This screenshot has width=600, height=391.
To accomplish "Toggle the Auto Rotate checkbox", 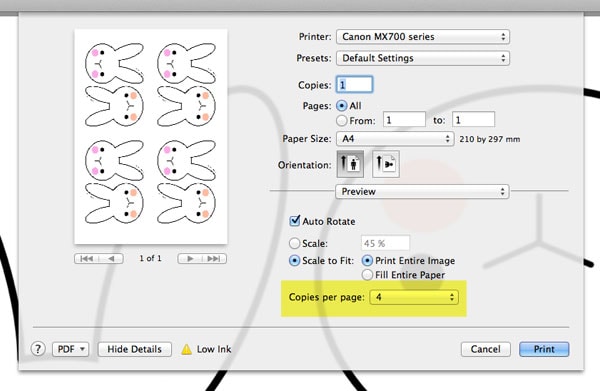I will coord(294,221).
